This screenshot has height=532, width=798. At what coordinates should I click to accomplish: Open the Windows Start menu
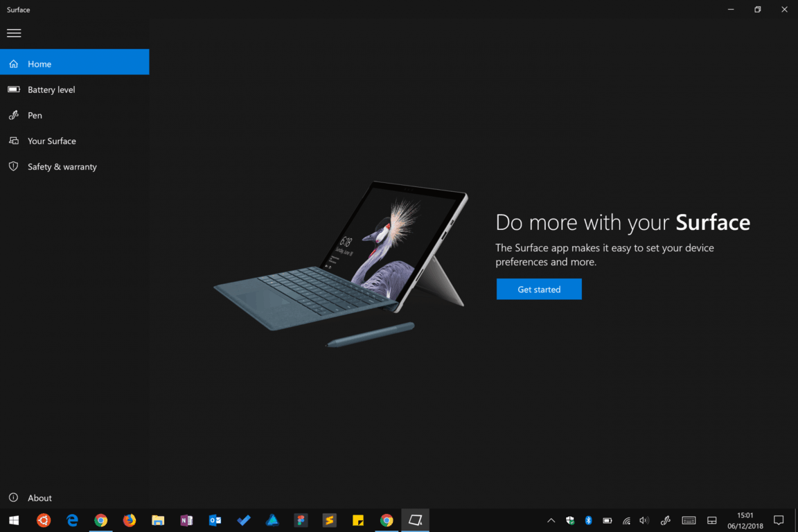pyautogui.click(x=14, y=520)
